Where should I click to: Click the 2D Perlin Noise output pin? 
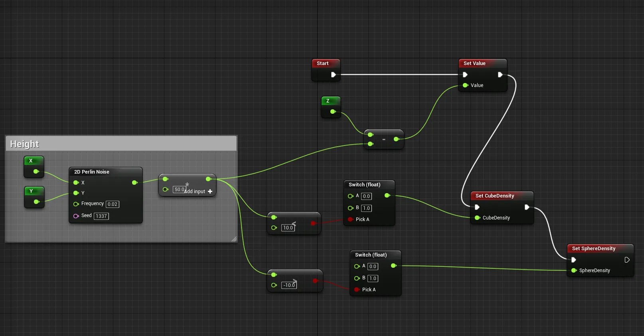[x=134, y=183]
